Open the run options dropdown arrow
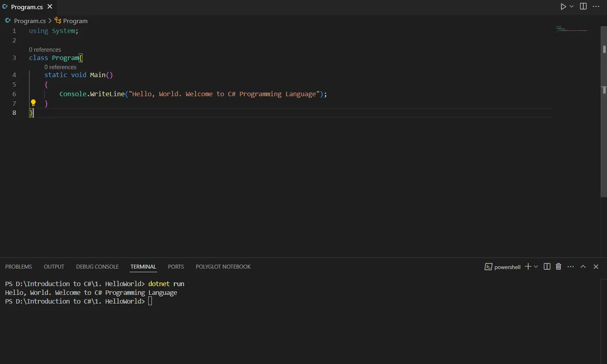Image resolution: width=607 pixels, height=364 pixels. tap(571, 7)
